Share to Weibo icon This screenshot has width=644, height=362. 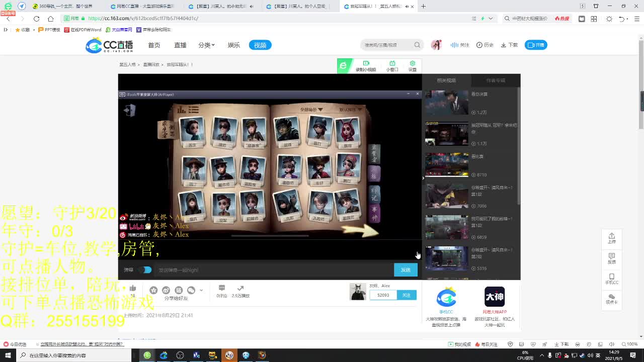[x=166, y=290]
